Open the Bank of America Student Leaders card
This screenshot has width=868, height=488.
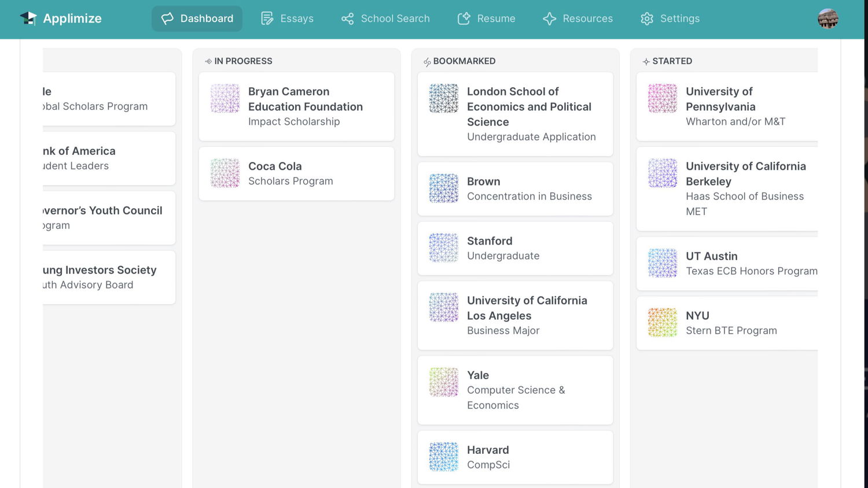[x=109, y=158]
